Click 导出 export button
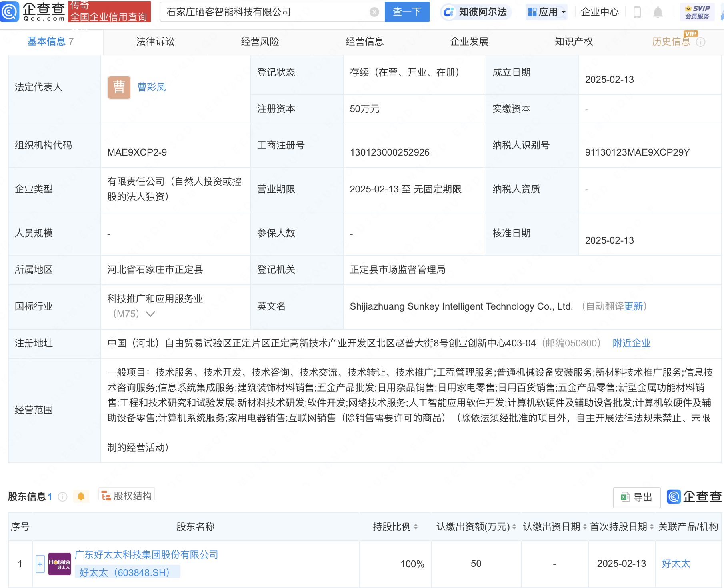 pyautogui.click(x=637, y=497)
